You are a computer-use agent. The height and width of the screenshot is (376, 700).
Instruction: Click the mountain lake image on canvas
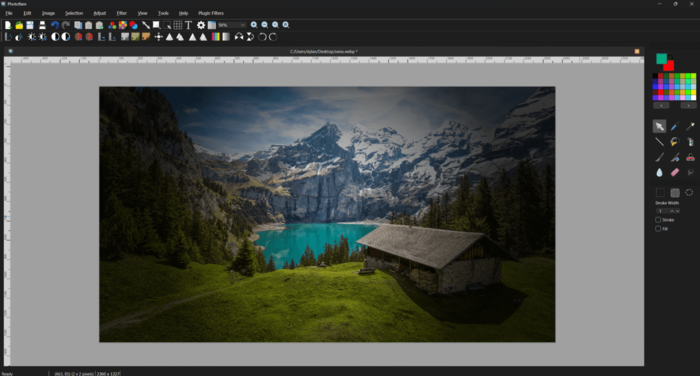327,214
